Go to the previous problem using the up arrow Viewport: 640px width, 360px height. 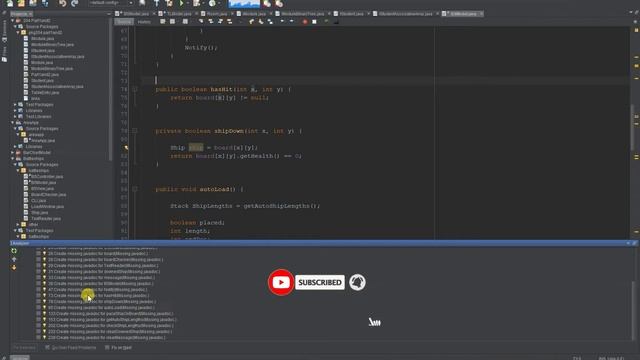click(14, 259)
